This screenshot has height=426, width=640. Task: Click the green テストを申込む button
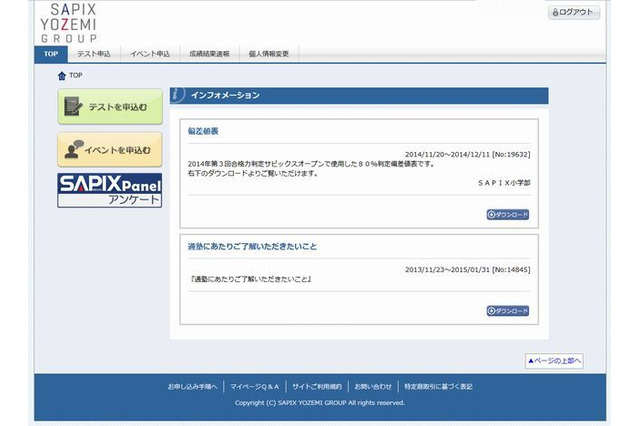tap(110, 106)
